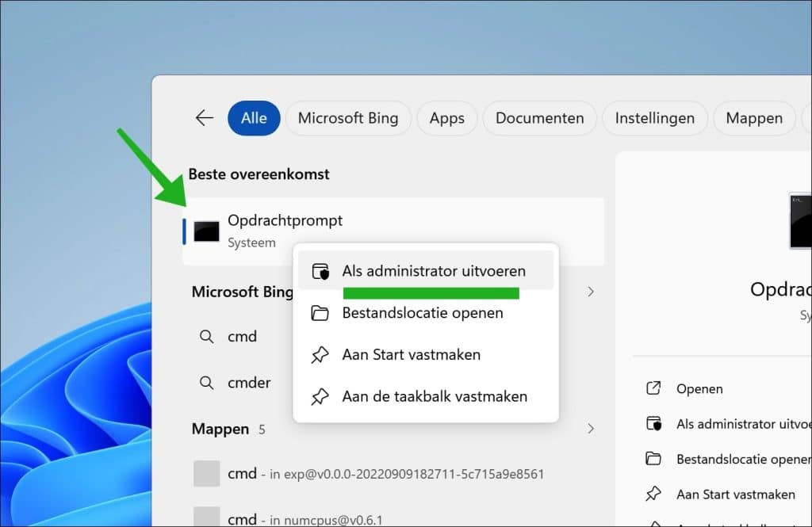812x527 pixels.
Task: Select Bestandslocatie openen in context menu
Action: pos(426,313)
